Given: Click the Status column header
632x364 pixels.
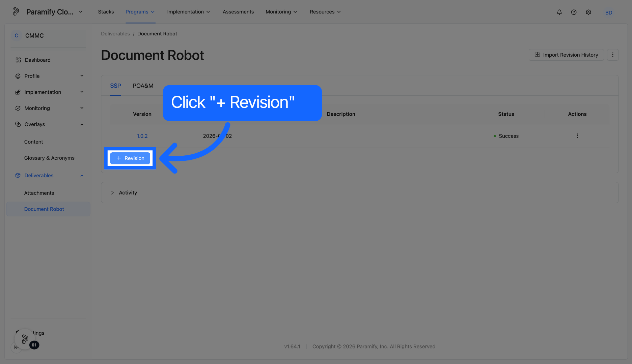Looking at the screenshot, I should point(506,114).
